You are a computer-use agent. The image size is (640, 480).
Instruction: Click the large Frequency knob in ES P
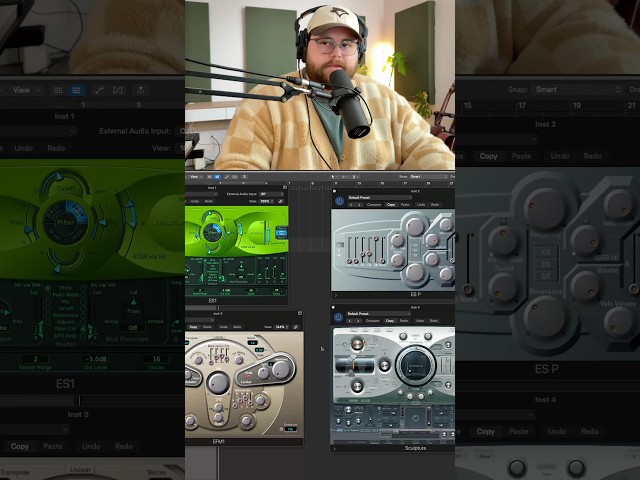415,227
